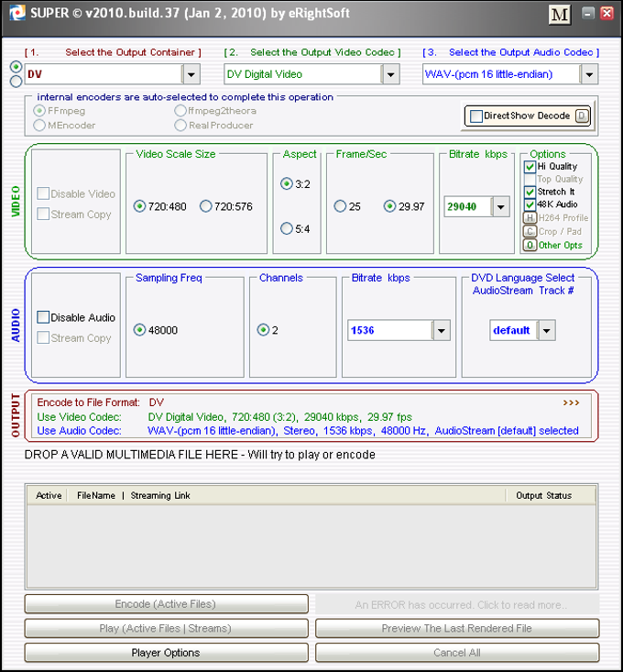623x672 pixels.
Task: Click Preview The Last Rendered File
Action: pyautogui.click(x=457, y=629)
